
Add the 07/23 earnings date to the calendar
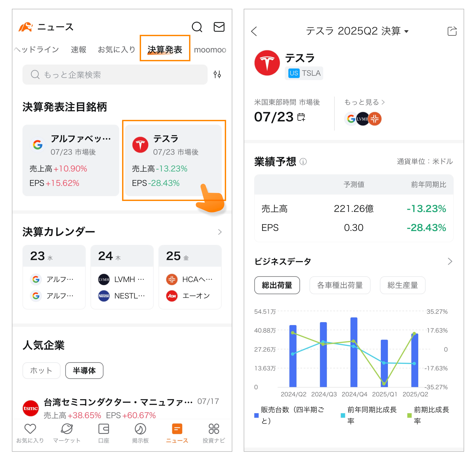pyautogui.click(x=301, y=117)
